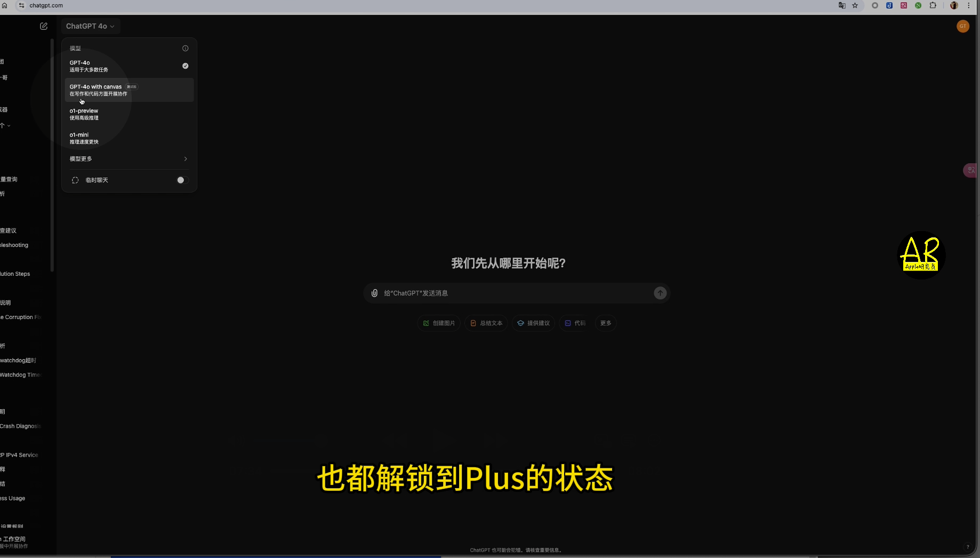Image resolution: width=980 pixels, height=558 pixels.
Task: Choose the o1-preview model
Action: pos(129,114)
